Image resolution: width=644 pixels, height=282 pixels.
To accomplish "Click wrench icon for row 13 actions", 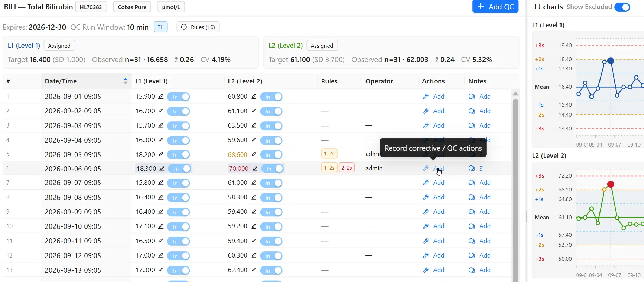I will 426,270.
